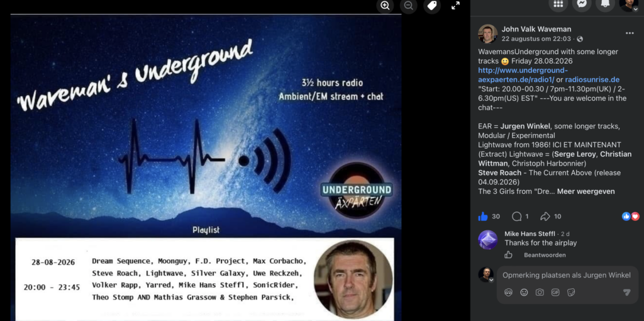The height and width of the screenshot is (321, 644).
Task: Like Mike Hans Steffl's comment
Action: coord(508,255)
